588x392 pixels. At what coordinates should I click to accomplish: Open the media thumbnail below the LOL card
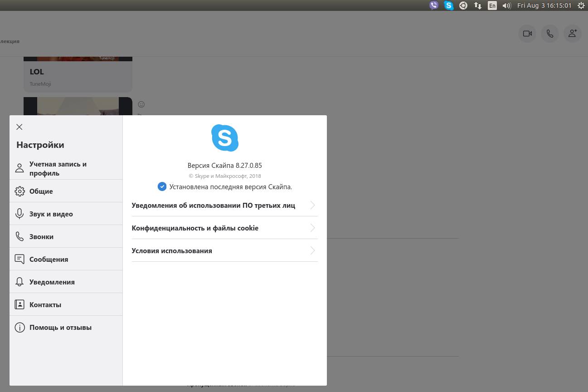coord(78,106)
